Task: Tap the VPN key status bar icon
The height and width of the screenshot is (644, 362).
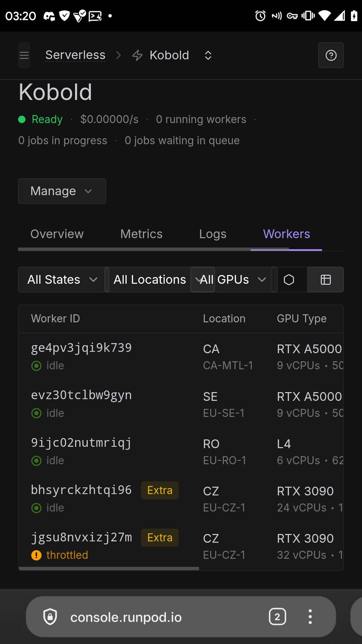Action: (292, 16)
